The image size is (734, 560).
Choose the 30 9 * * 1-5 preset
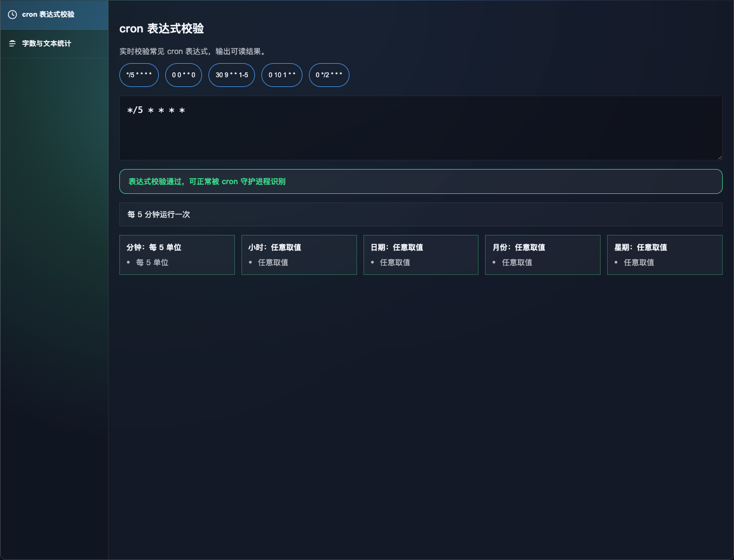pos(232,75)
